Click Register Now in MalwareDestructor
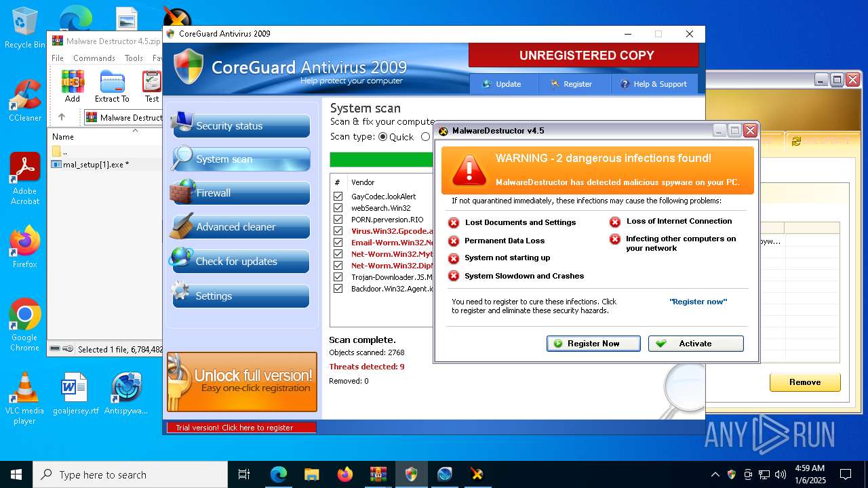The image size is (868, 488). (x=593, y=344)
